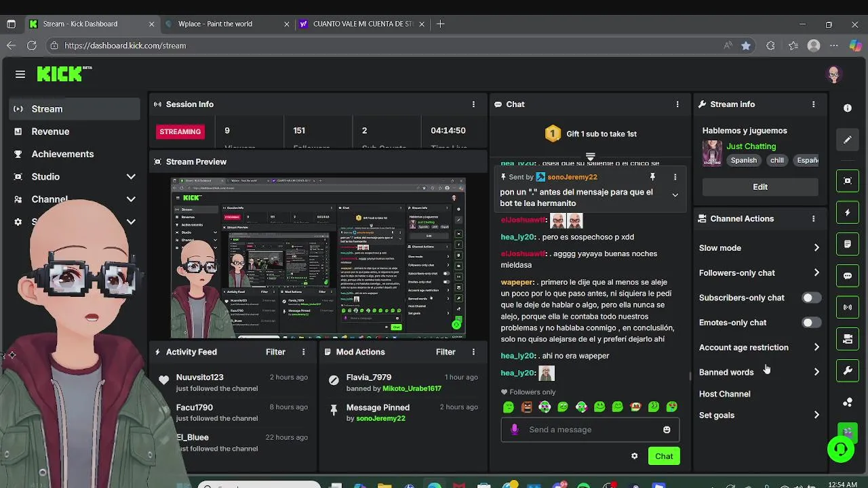Image resolution: width=868 pixels, height=488 pixels.
Task: Open a new browser tab
Action: [441, 24]
